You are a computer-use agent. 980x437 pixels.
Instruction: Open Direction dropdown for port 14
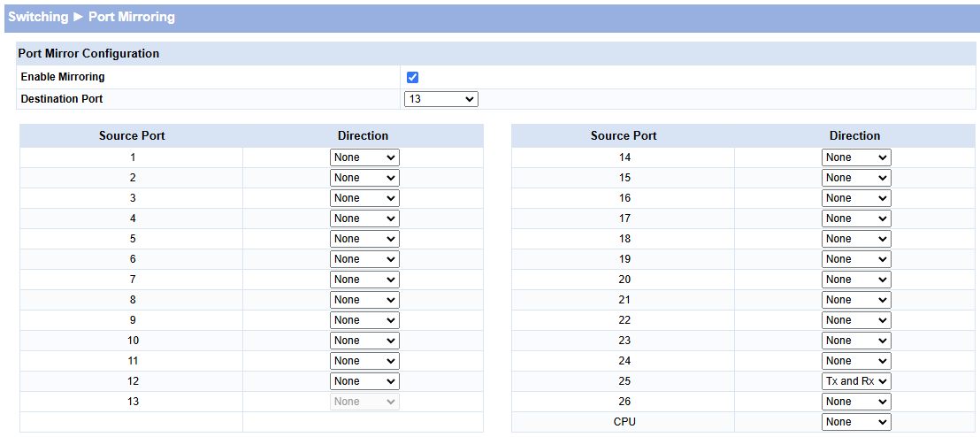855,157
